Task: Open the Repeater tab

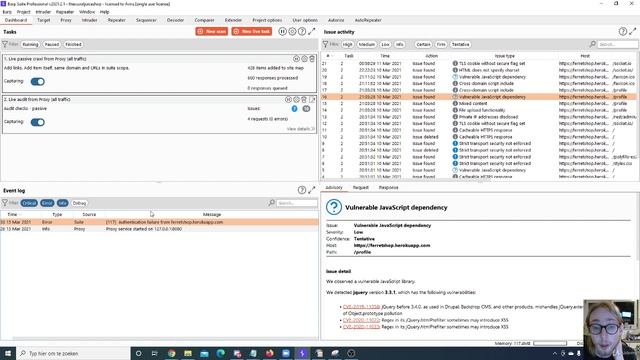Action: pyautogui.click(x=116, y=20)
